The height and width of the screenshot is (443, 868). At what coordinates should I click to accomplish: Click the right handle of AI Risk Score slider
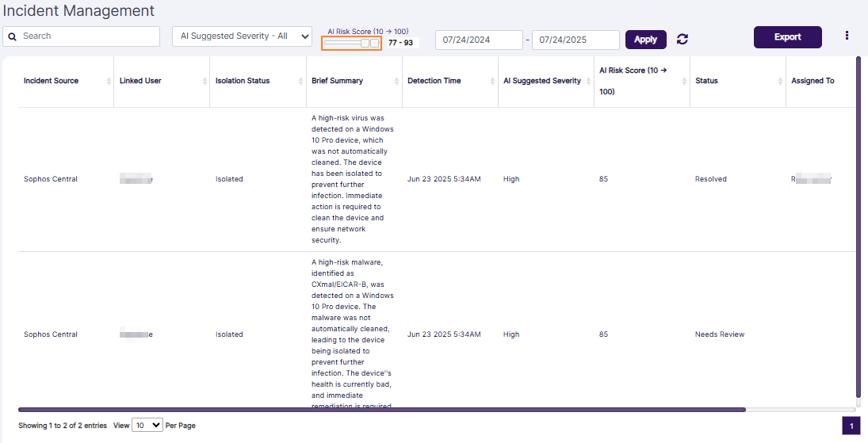(x=374, y=44)
